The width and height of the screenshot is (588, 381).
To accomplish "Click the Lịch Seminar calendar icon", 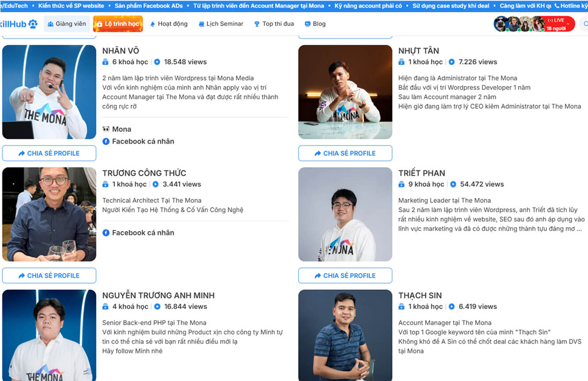I will click(x=202, y=24).
